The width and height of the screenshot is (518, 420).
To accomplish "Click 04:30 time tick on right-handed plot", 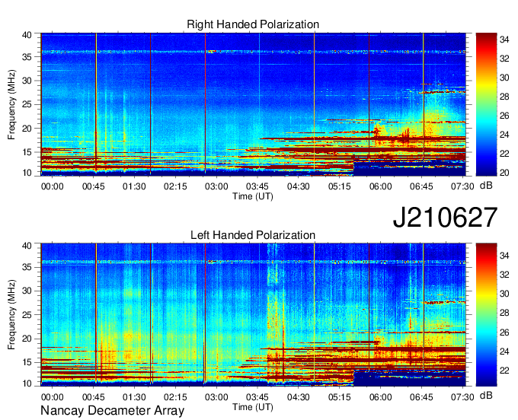I will click(x=299, y=186).
